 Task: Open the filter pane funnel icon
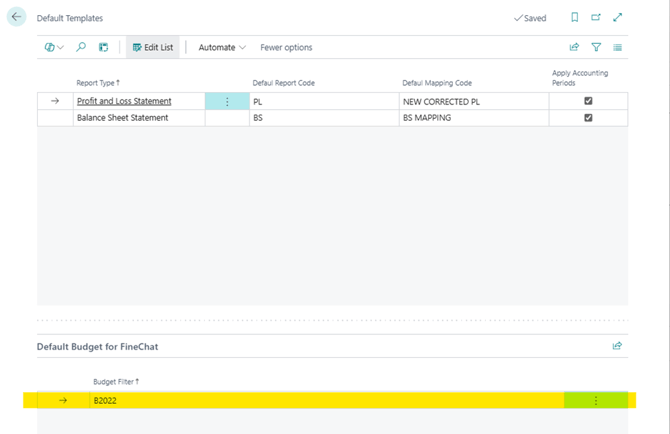click(x=596, y=47)
